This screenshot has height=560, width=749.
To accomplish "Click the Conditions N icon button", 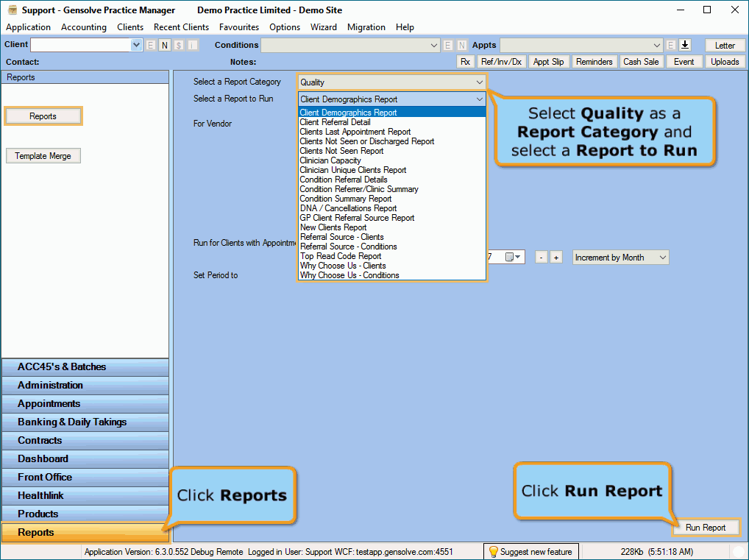I will point(461,46).
